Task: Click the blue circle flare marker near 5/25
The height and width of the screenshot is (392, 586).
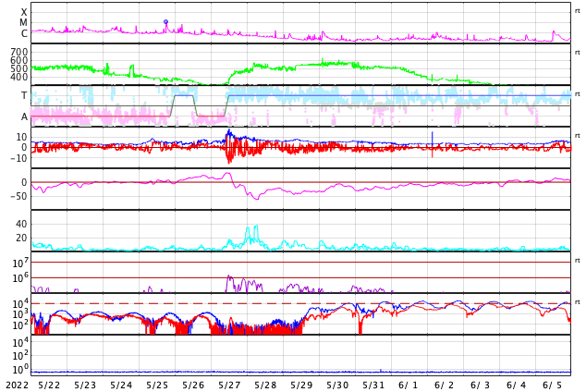Action: [166, 21]
